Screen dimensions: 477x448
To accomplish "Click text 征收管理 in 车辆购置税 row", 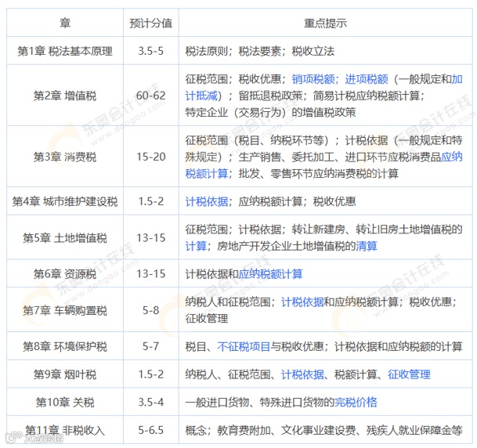I will coord(207,319).
